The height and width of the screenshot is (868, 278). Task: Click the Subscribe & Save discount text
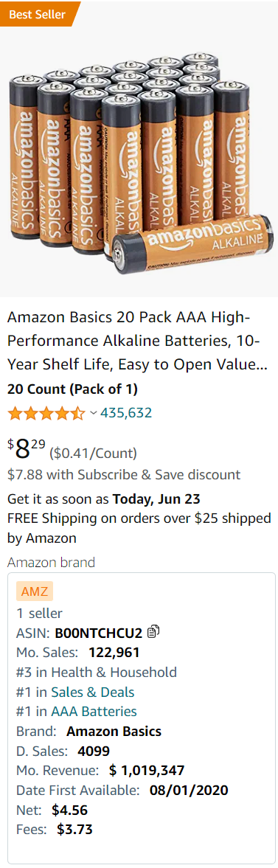tap(124, 474)
